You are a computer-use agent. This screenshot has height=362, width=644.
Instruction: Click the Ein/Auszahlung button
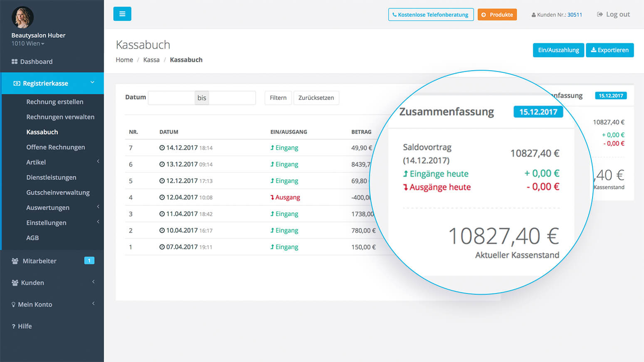click(558, 50)
